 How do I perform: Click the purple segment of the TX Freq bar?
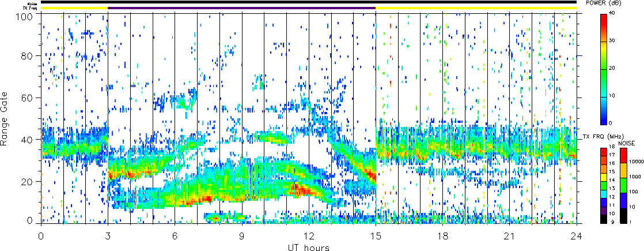(241, 8)
